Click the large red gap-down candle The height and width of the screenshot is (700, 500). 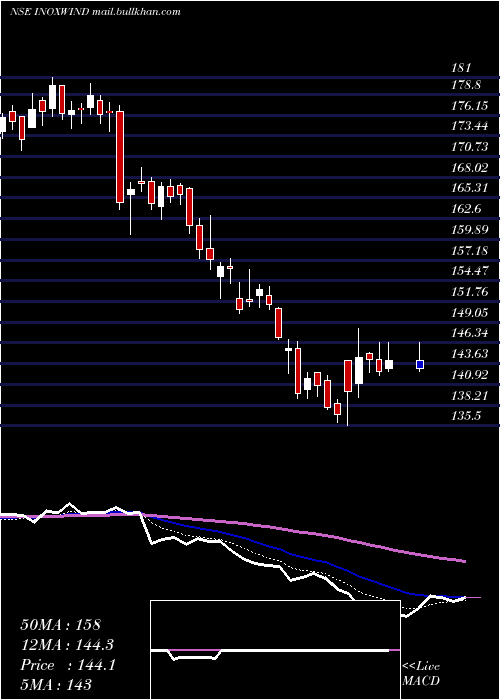click(120, 157)
